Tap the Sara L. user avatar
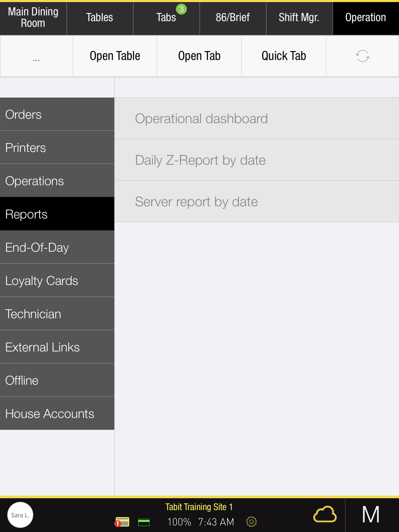The height and width of the screenshot is (532, 399). [x=20, y=515]
